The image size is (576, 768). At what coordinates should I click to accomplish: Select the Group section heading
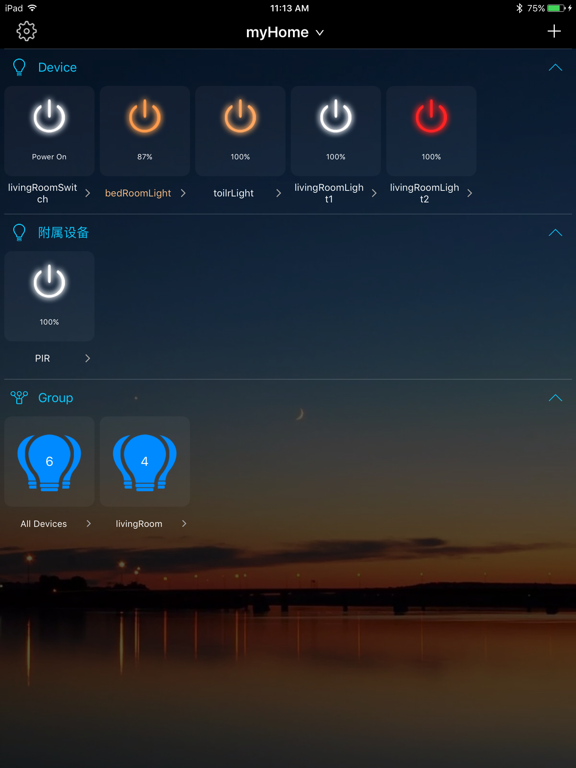click(x=55, y=398)
